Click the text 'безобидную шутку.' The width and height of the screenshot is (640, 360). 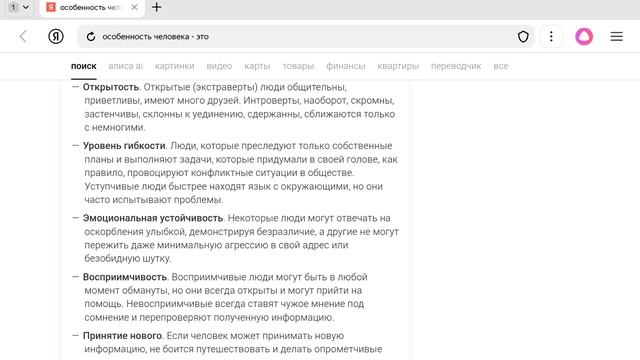[x=128, y=259]
